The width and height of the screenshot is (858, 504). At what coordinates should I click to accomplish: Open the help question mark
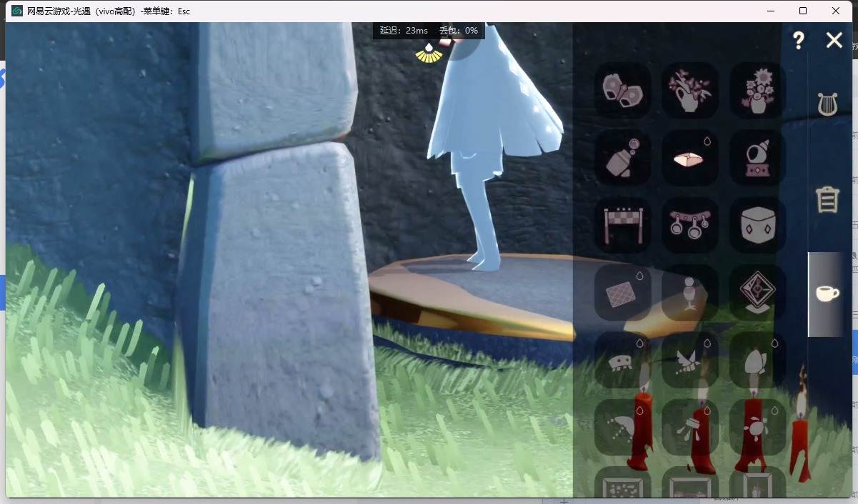click(799, 41)
